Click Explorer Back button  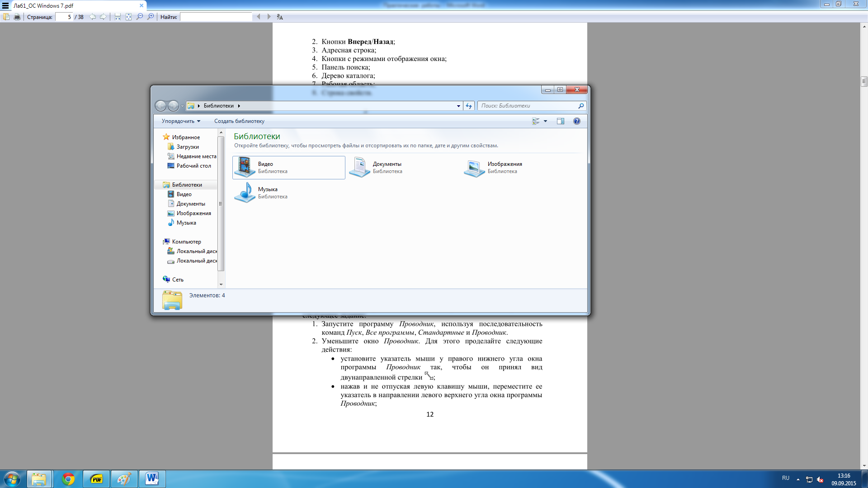click(x=160, y=106)
